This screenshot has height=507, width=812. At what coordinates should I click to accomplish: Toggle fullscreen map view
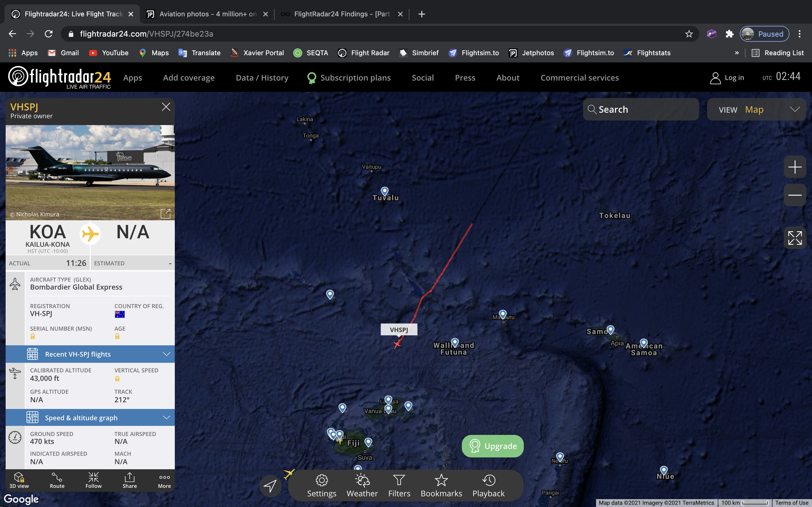pos(795,238)
